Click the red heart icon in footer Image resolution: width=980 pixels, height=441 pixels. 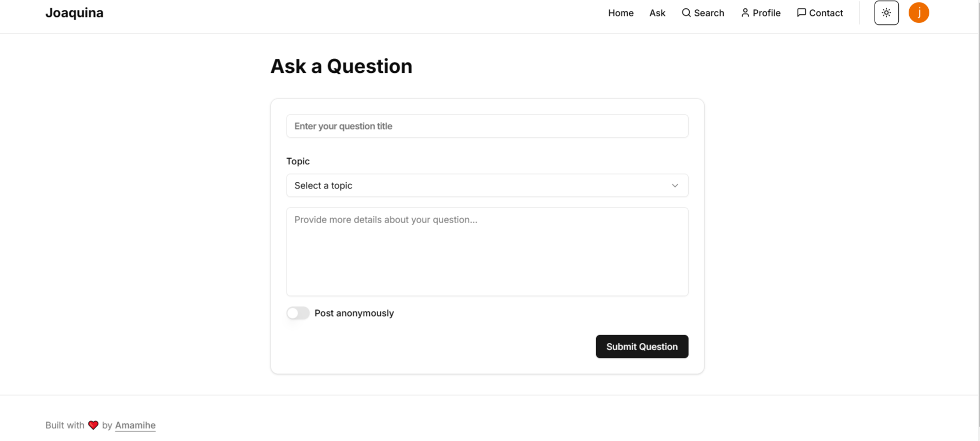(93, 425)
